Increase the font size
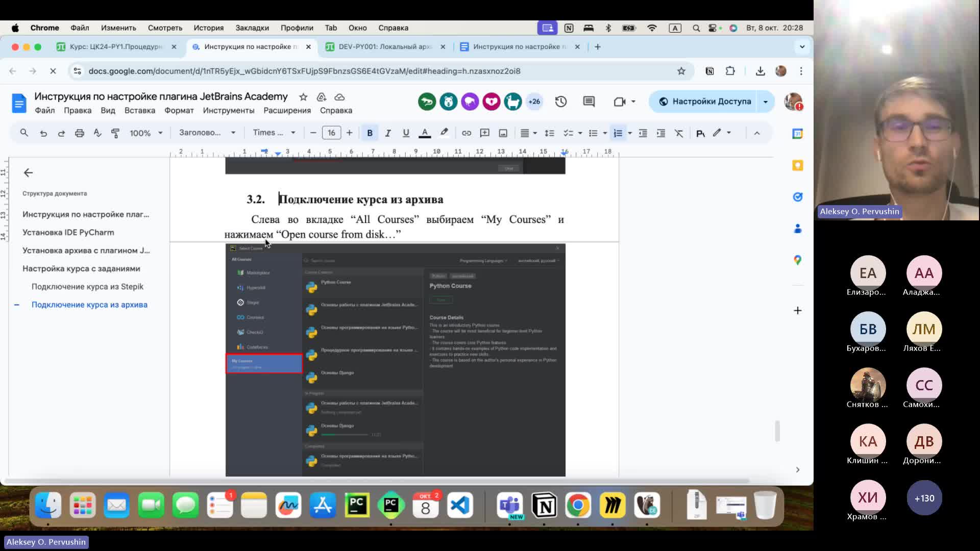The image size is (980, 551). [x=349, y=133]
